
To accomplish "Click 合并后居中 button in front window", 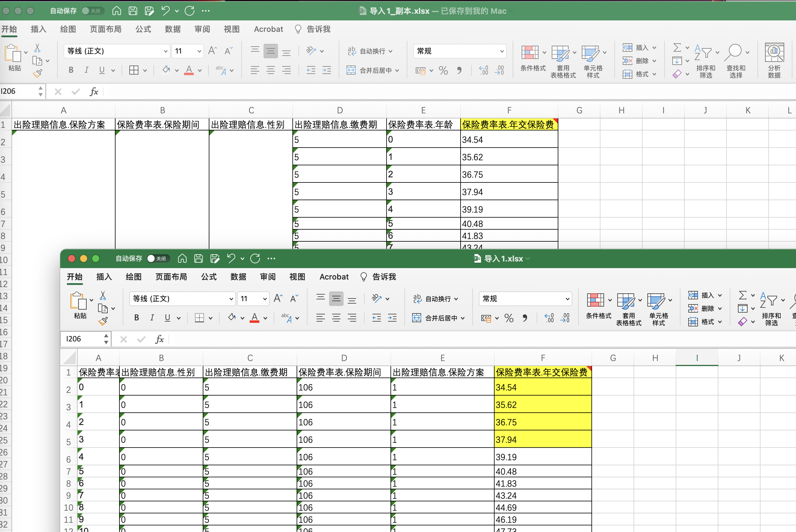I will [x=438, y=318].
